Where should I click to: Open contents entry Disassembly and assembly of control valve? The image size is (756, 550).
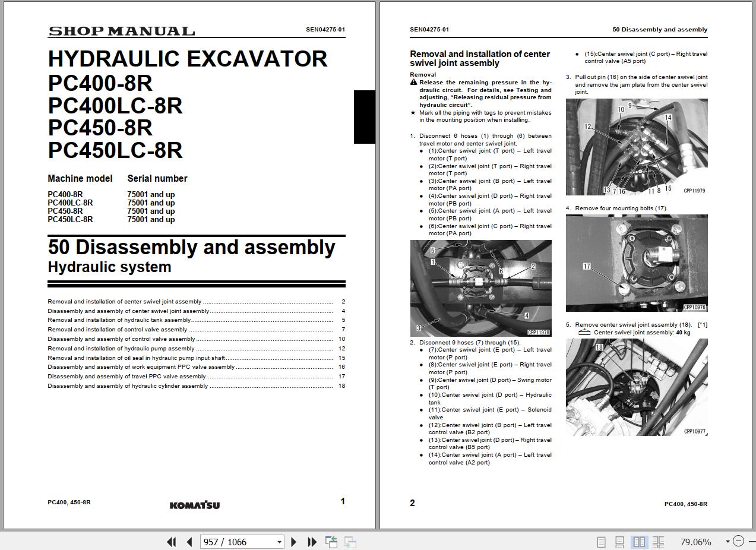[x=196, y=339]
